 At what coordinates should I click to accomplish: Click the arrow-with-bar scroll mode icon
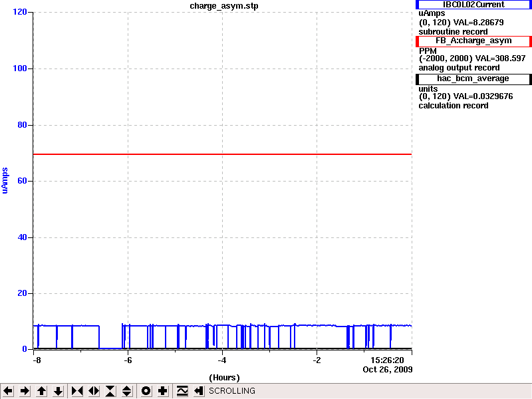[199, 391]
